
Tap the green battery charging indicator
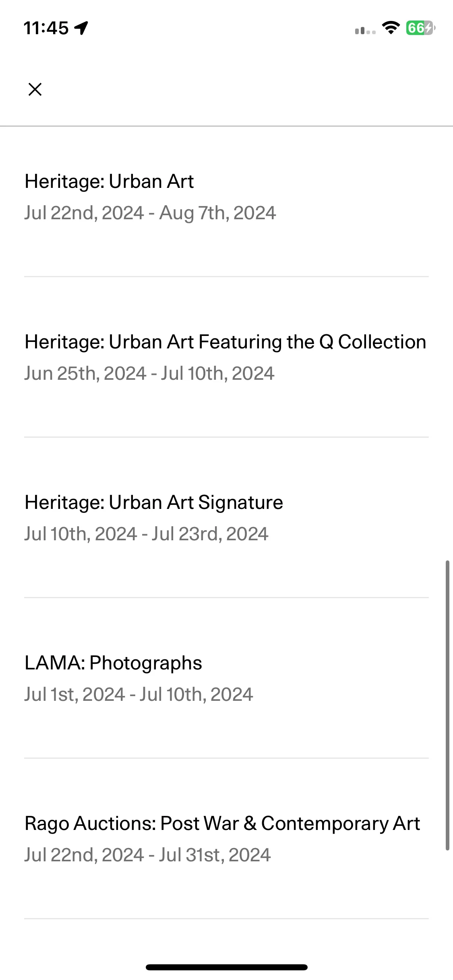pos(420,28)
